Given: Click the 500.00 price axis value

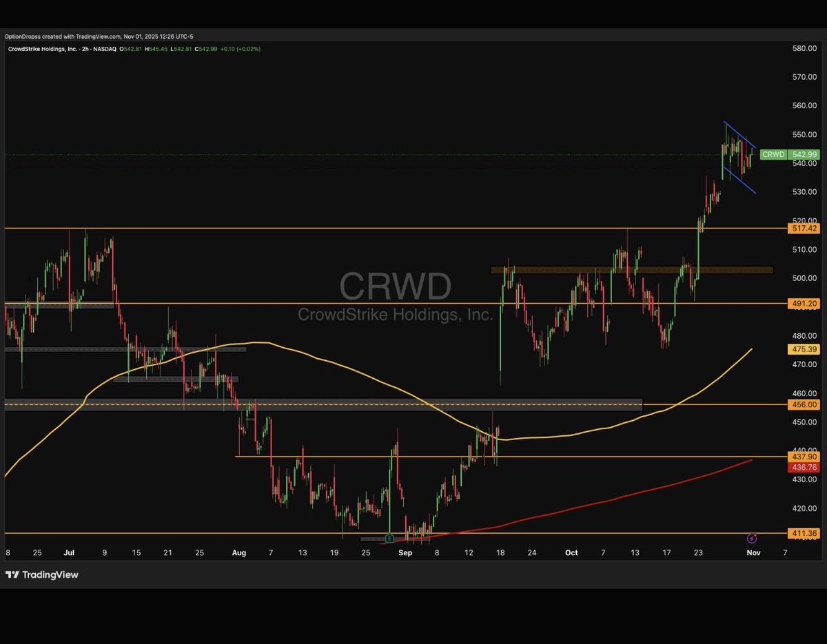Looking at the screenshot, I should click(804, 278).
